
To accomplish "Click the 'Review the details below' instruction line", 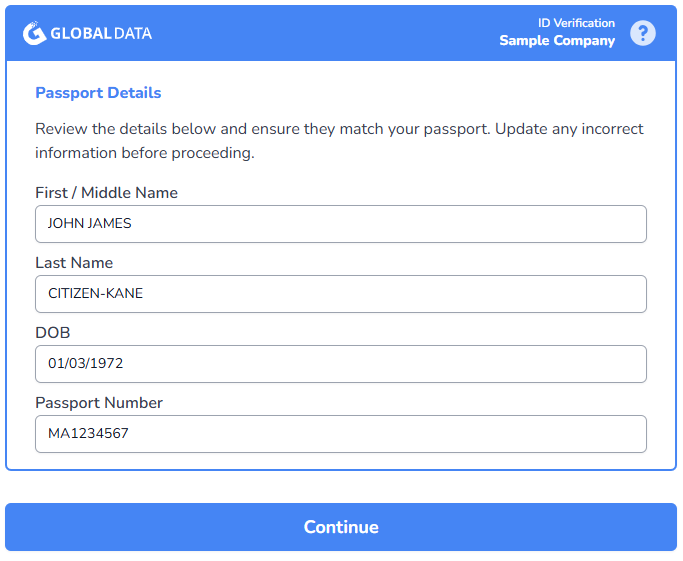I will [x=339, y=129].
